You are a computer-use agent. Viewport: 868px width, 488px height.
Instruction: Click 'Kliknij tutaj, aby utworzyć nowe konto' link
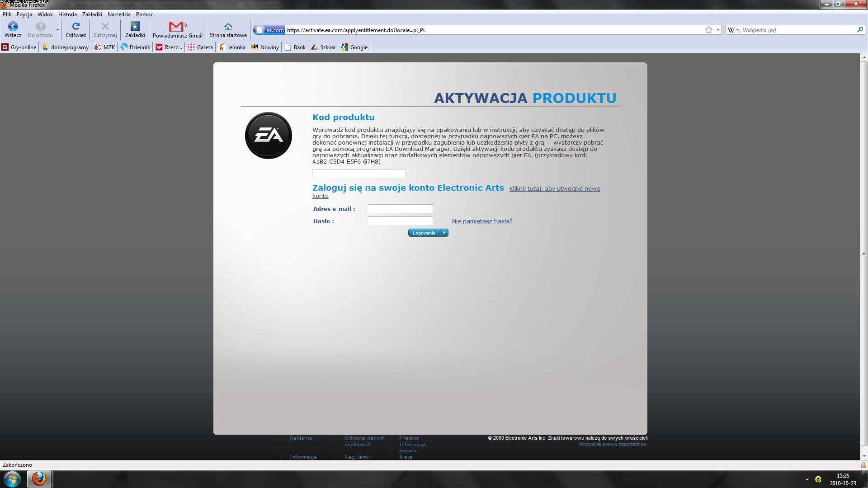tap(555, 189)
